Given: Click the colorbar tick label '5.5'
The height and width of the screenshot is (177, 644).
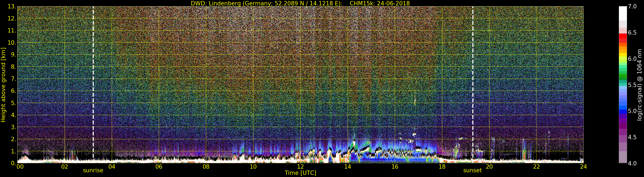Looking at the screenshot, I should (632, 85).
